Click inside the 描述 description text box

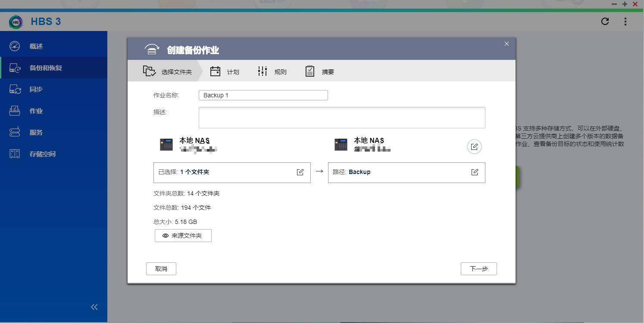tap(341, 117)
